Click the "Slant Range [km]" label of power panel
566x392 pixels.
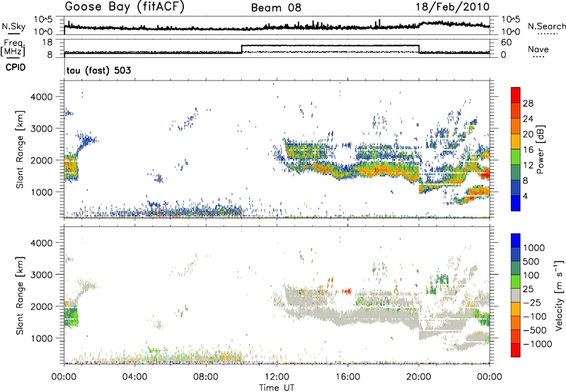pos(20,149)
